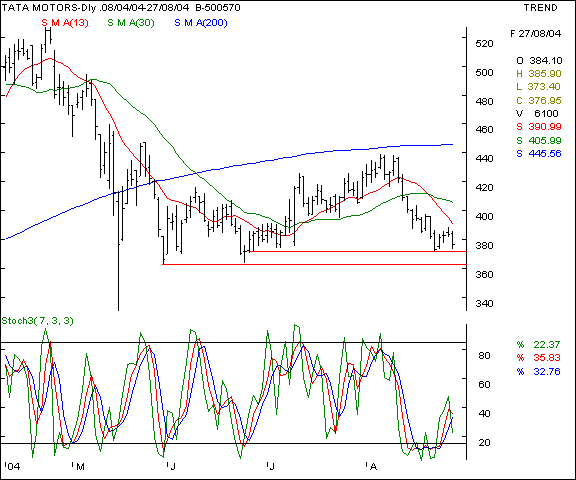Select the SMA(30) legend label

point(131,23)
